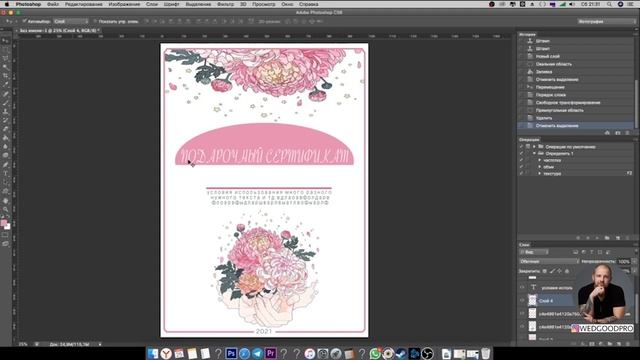Image resolution: width=640 pixels, height=360 pixels.
Task: Open the opacity value dropdown arrow
Action: (x=634, y=261)
